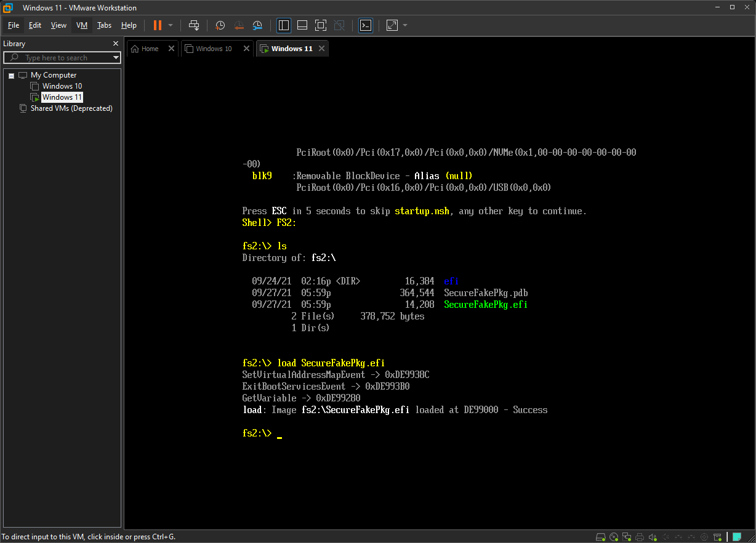This screenshot has height=543, width=756.
Task: Close the Library panel
Action: [115, 44]
